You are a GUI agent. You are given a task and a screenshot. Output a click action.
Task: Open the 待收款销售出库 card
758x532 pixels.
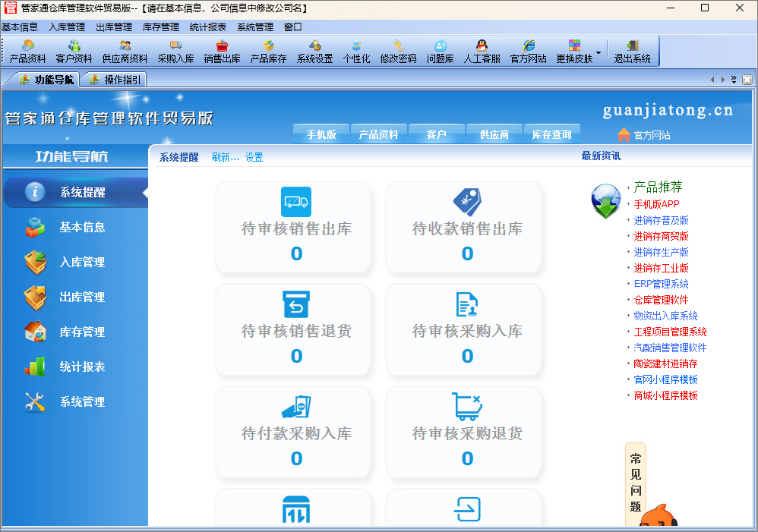tap(463, 227)
